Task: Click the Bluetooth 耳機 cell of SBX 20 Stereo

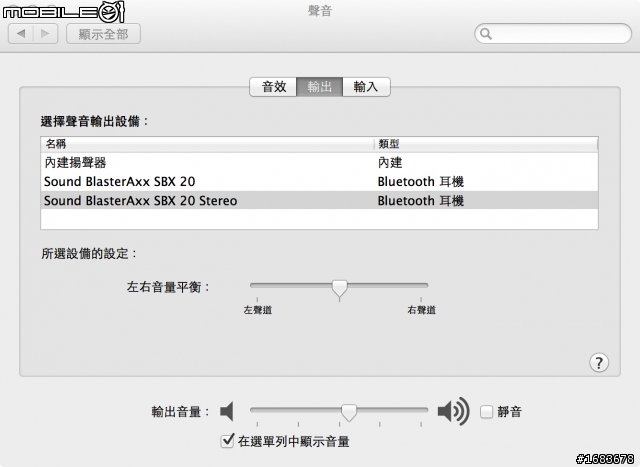Action: [x=421, y=200]
